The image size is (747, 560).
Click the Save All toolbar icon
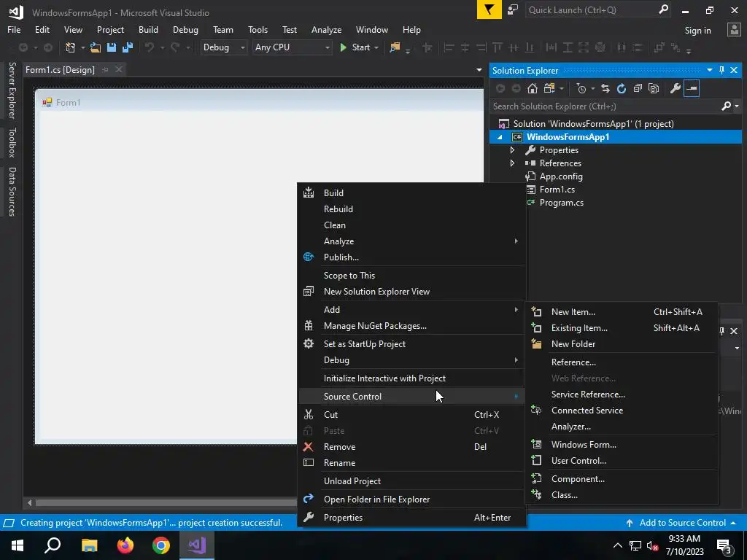click(127, 47)
